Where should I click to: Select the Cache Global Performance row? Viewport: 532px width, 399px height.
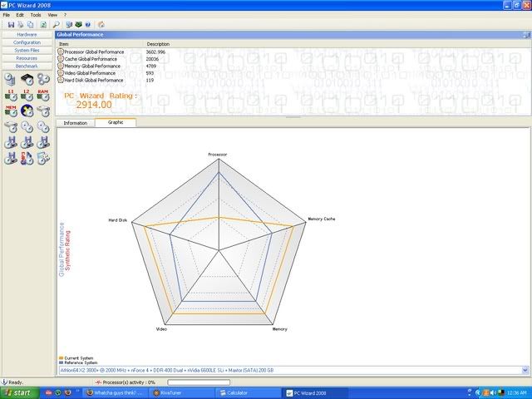point(91,59)
